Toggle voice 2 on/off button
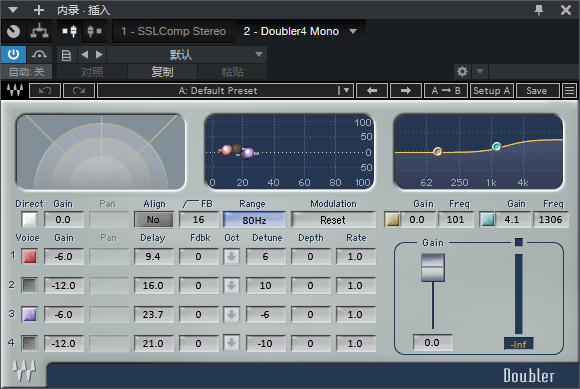The width and height of the screenshot is (580, 389). tap(30, 285)
